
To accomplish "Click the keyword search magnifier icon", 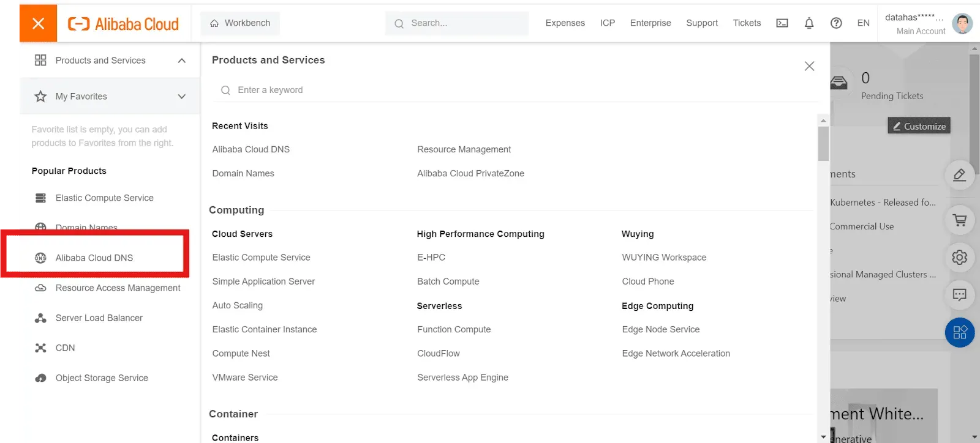I will tap(225, 90).
